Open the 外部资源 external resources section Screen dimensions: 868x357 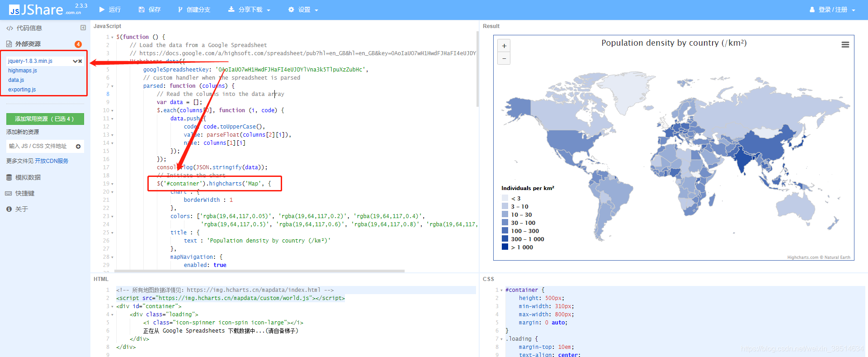[x=24, y=44]
